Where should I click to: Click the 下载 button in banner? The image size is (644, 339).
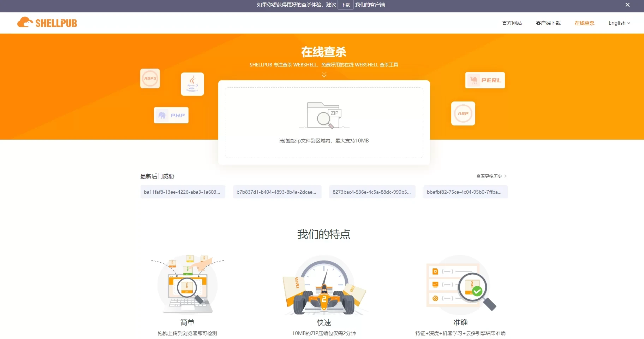click(346, 5)
